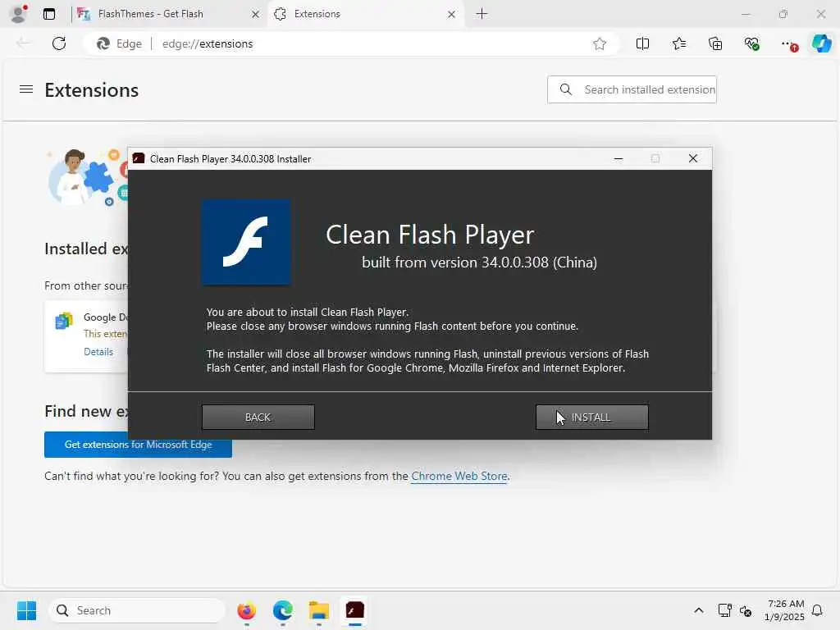Switch to the FlashThemes - Get Flash tab
The height and width of the screenshot is (630, 840).
pos(167,14)
